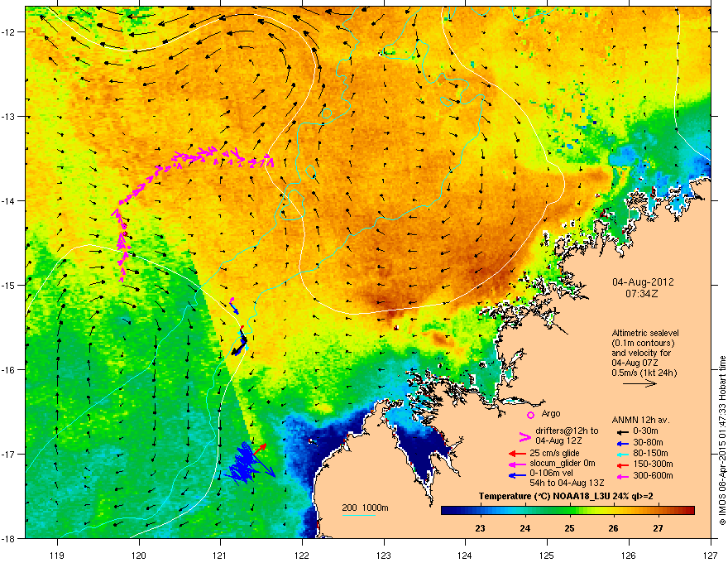The image size is (728, 563).
Task: Click the '30-80m' depth label
Action: coord(648,442)
